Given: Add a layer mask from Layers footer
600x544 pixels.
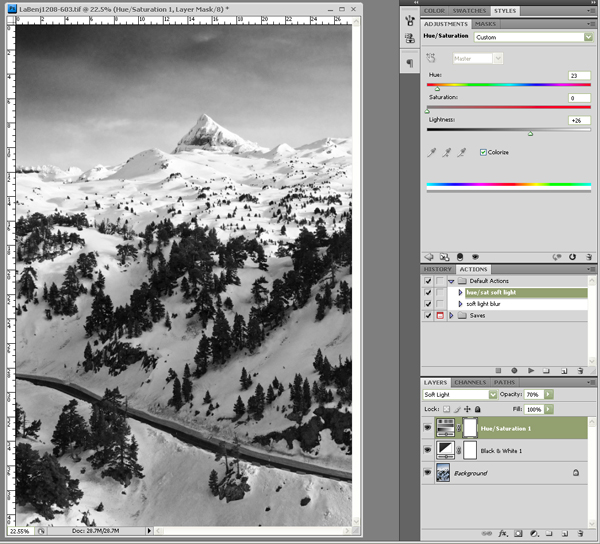Looking at the screenshot, I should point(518,534).
